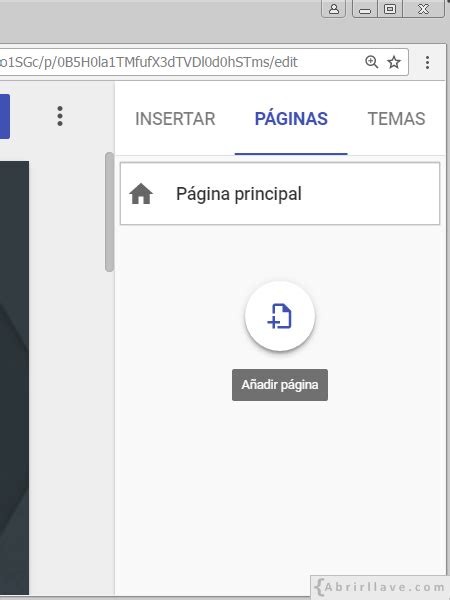The image size is (450, 600).
Task: Bookmark this page with the star icon
Action: click(394, 62)
